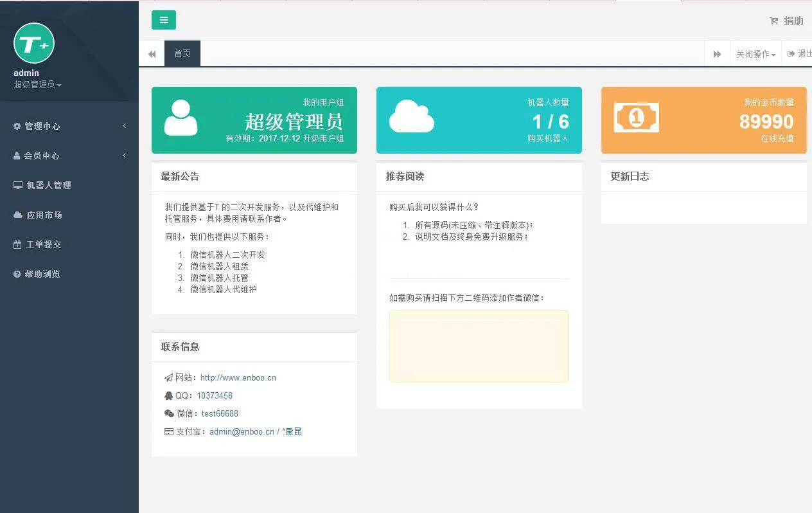Click 在线充值 to recharge coins
Image resolution: width=812 pixels, height=513 pixels.
point(777,138)
